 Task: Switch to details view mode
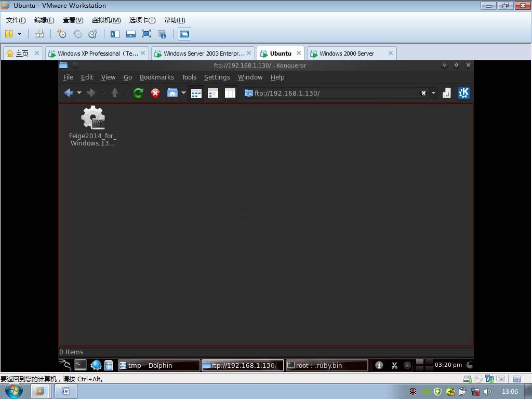pos(212,94)
